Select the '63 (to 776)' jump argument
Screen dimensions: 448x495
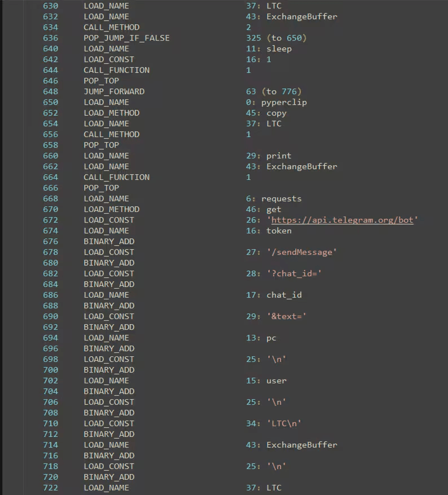(x=274, y=91)
